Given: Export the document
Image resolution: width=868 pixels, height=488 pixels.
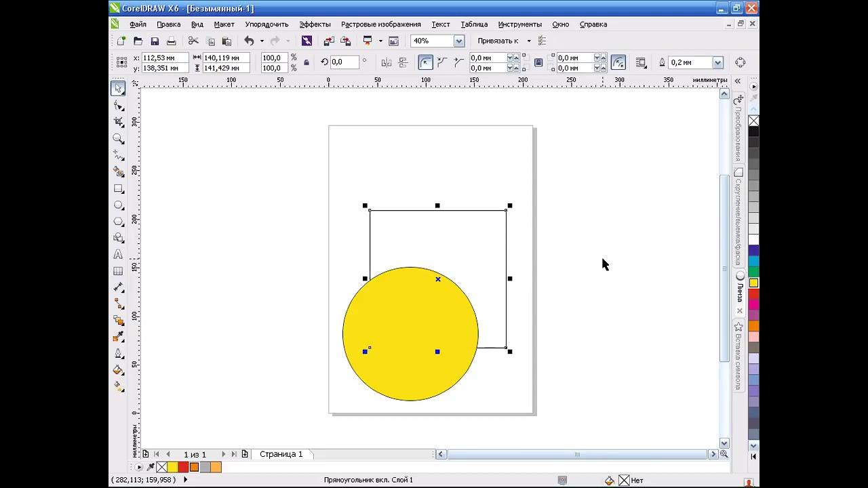Looking at the screenshot, I should coord(345,41).
